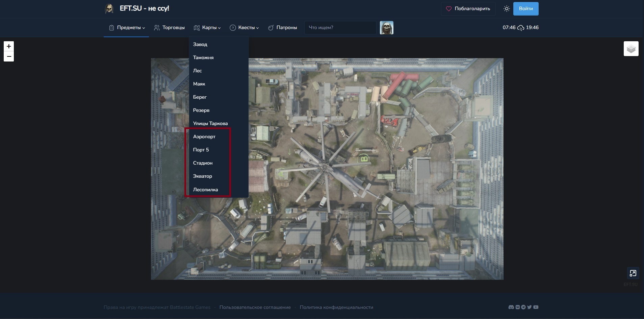644x319 pixels.
Task: Open the Telegram social icon
Action: (x=523, y=307)
